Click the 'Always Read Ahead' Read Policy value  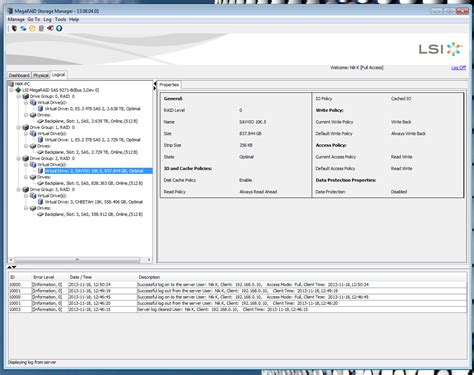[258, 192]
